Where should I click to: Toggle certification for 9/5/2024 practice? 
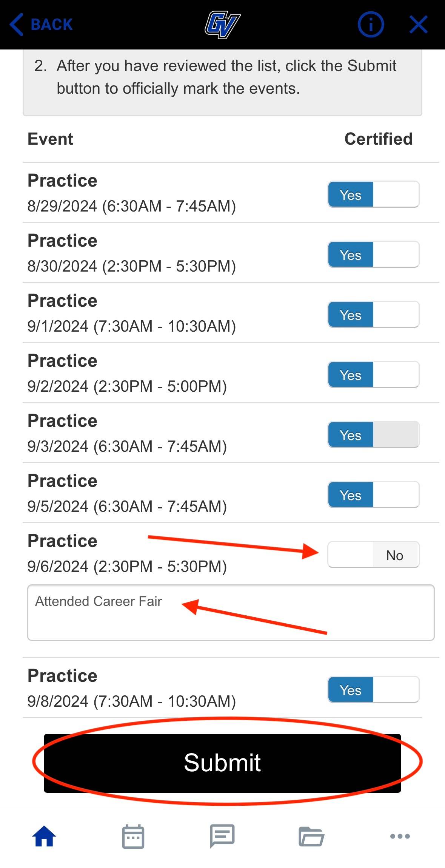click(x=373, y=495)
